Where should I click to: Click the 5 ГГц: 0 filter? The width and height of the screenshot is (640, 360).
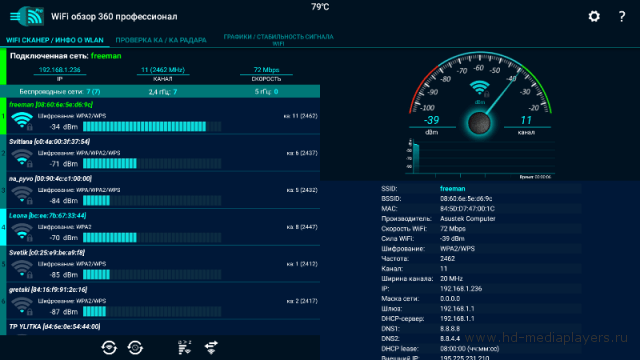pos(267,92)
